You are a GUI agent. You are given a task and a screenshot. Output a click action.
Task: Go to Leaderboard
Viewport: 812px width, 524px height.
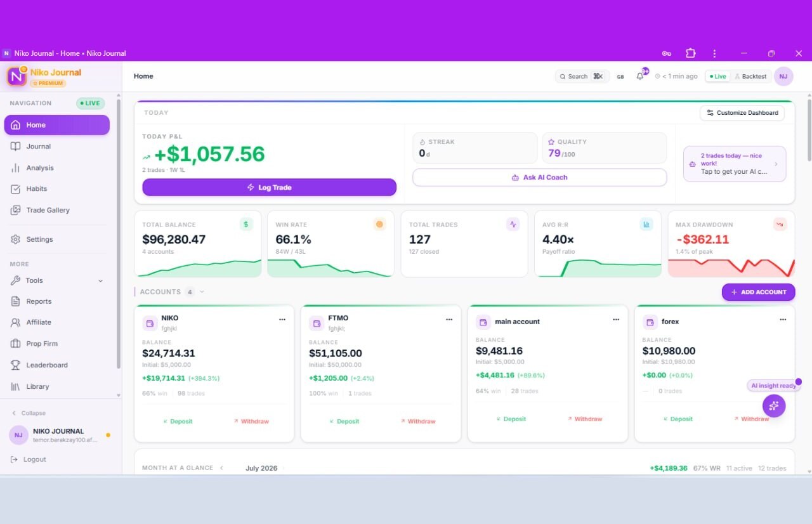click(57, 365)
